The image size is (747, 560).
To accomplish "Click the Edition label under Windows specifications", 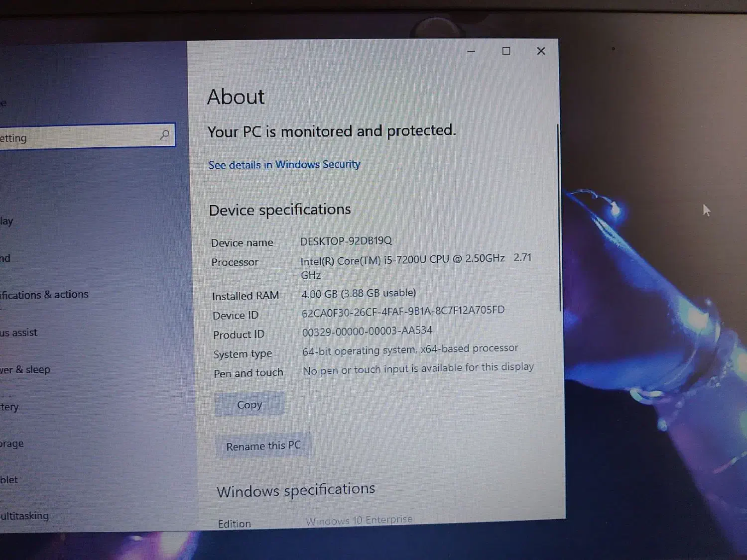I will 234,524.
